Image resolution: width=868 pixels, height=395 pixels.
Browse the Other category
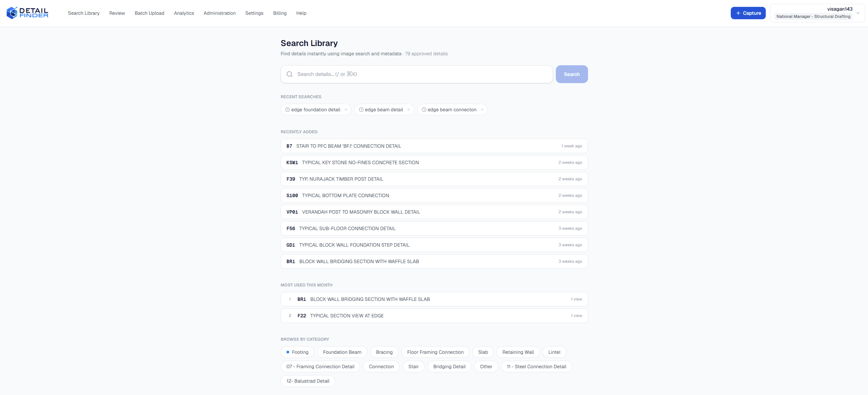pos(486,366)
